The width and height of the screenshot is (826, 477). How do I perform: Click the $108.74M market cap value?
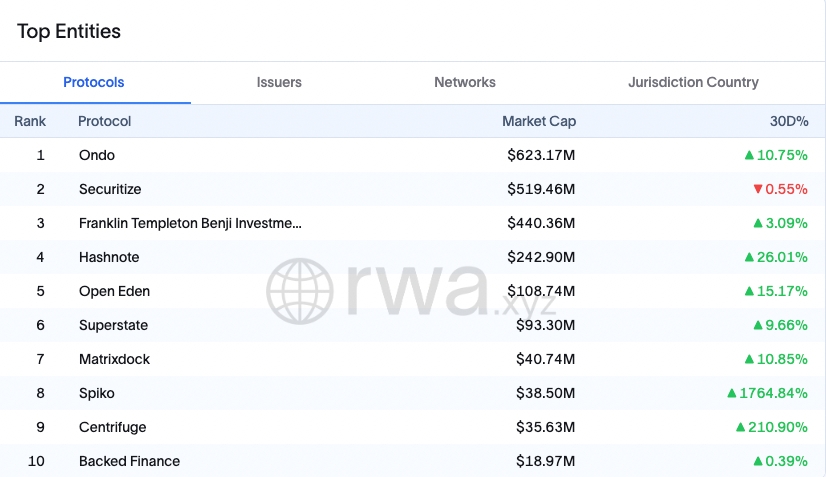pyautogui.click(x=541, y=291)
